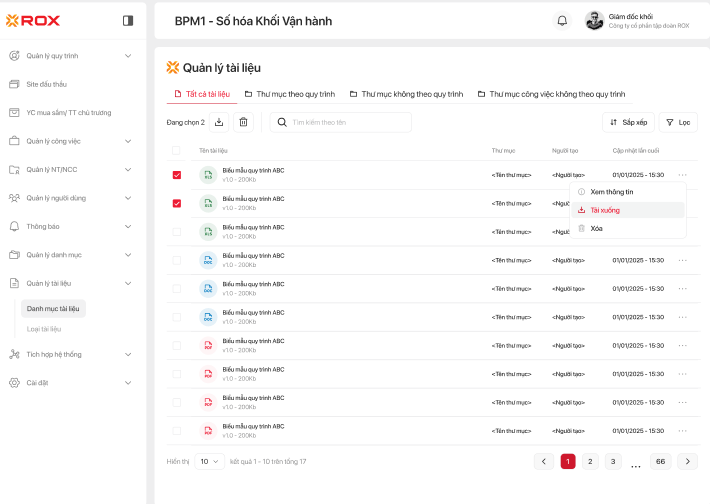Collapse the sidebar using the panel icon

128,20
